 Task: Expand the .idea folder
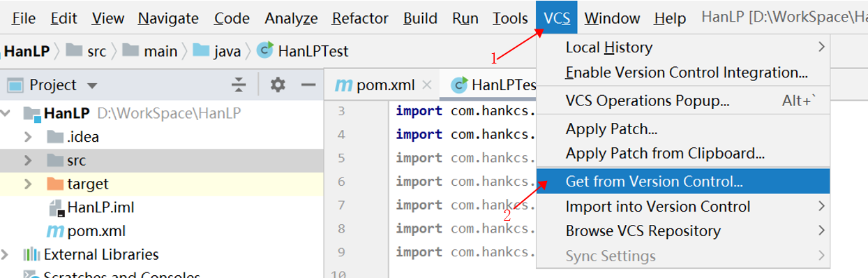[x=28, y=136]
